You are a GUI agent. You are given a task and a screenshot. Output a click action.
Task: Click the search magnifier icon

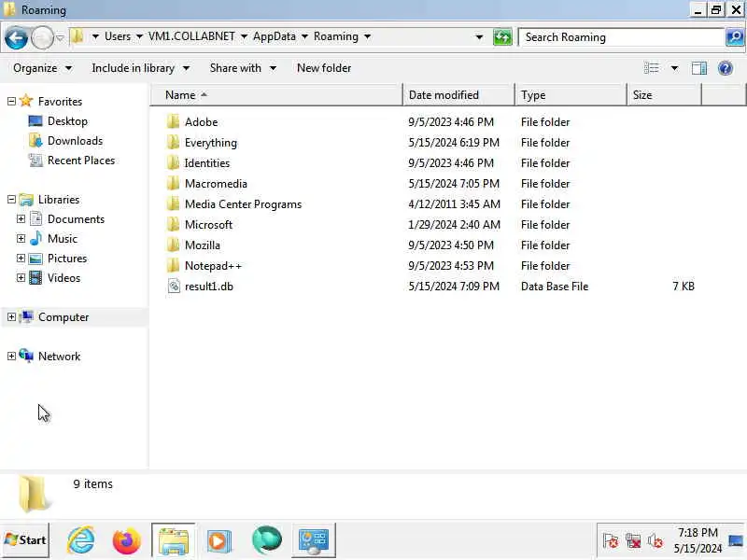click(x=735, y=37)
